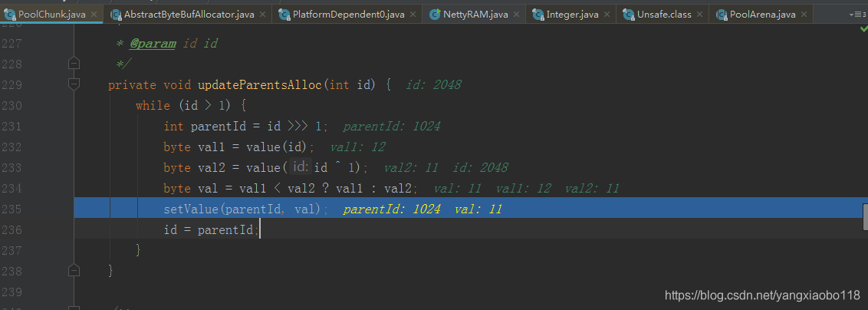The image size is (868, 310).
Task: Click the vertical scrollbar thumb on the right
Action: [865, 216]
